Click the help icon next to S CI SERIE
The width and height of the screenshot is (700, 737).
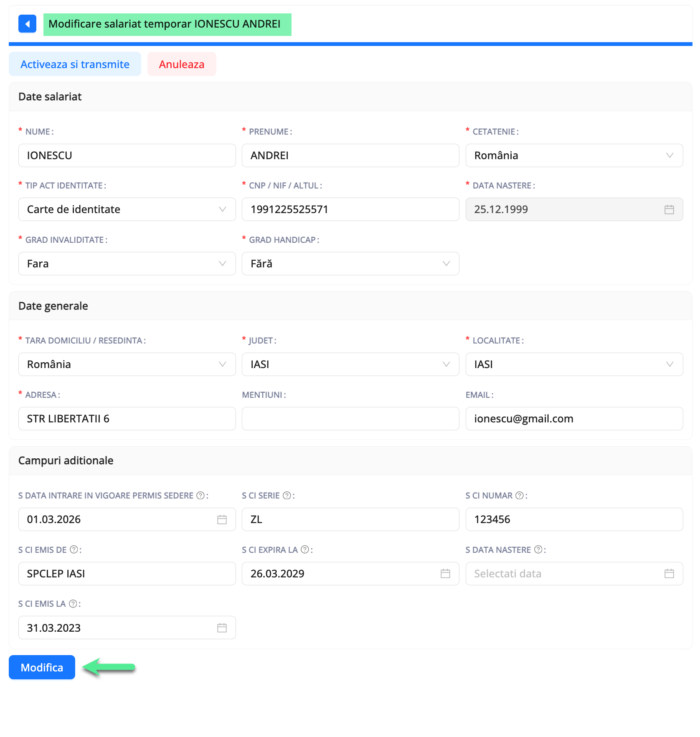click(x=287, y=496)
